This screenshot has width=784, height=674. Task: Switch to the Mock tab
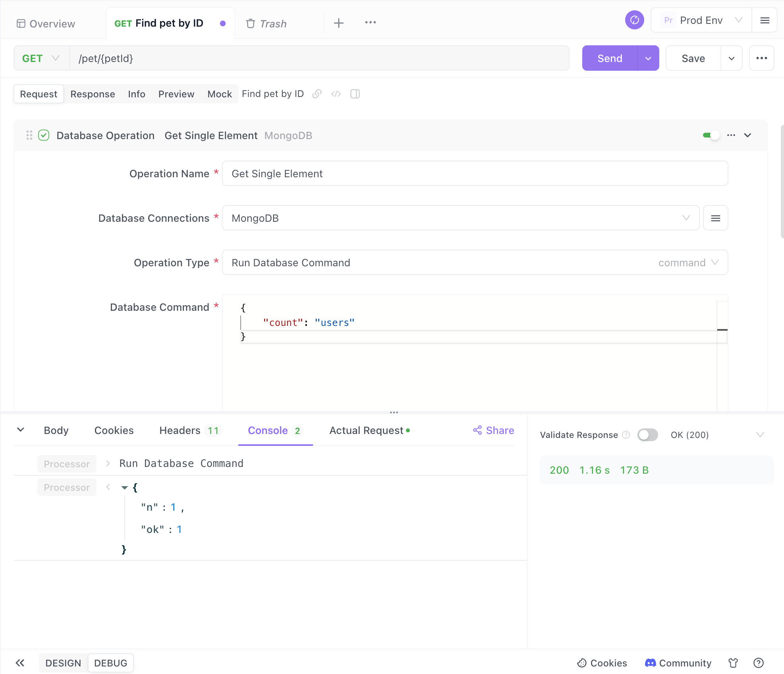tap(219, 93)
